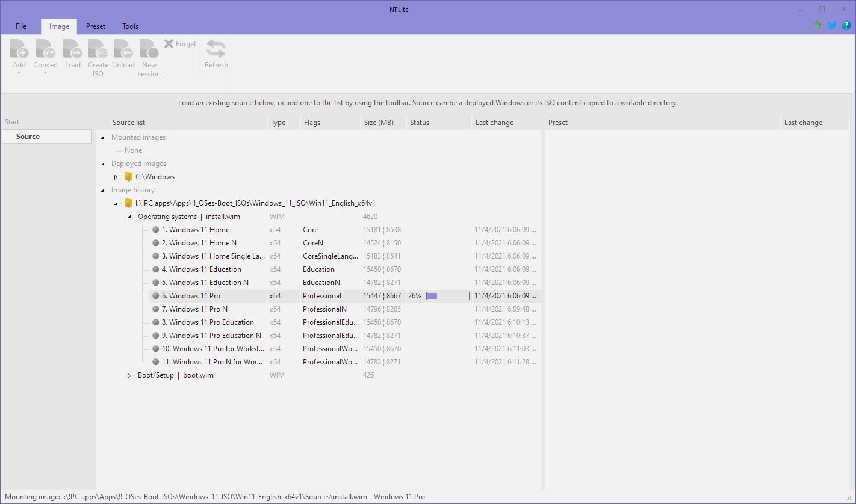856x504 pixels.
Task: Switch to the Image ribbon tab
Action: pyautogui.click(x=59, y=26)
